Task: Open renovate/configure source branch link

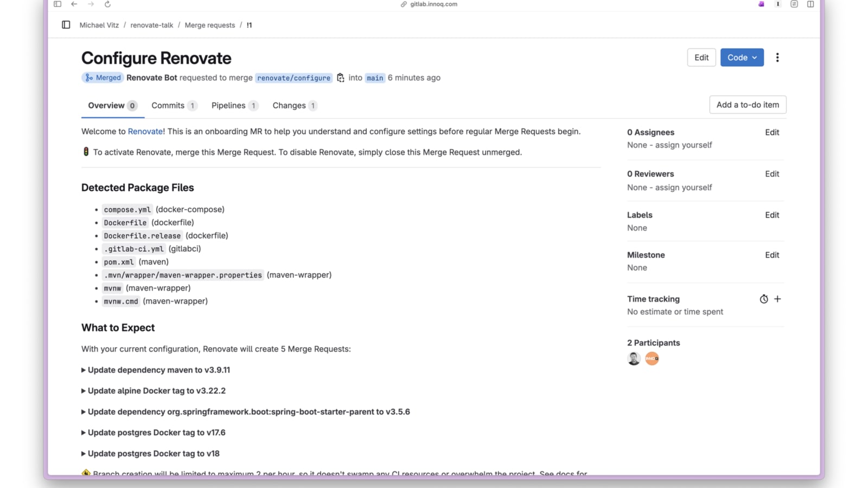Action: coord(294,78)
